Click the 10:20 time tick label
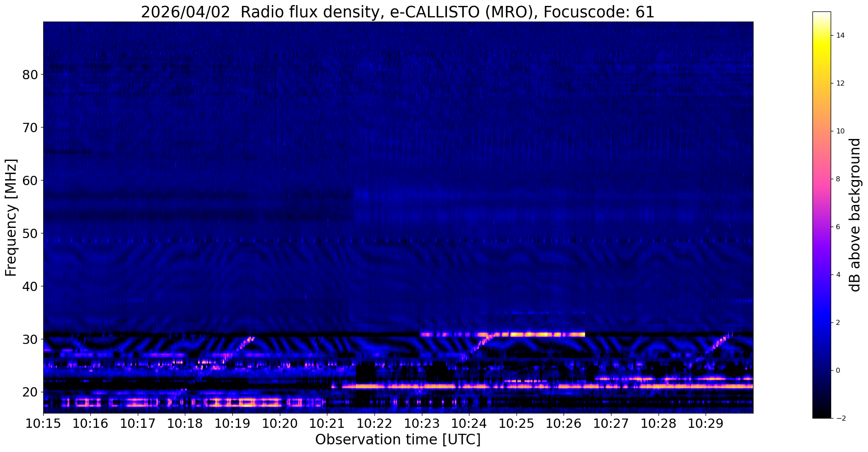Image resolution: width=868 pixels, height=452 pixels. pyautogui.click(x=280, y=424)
